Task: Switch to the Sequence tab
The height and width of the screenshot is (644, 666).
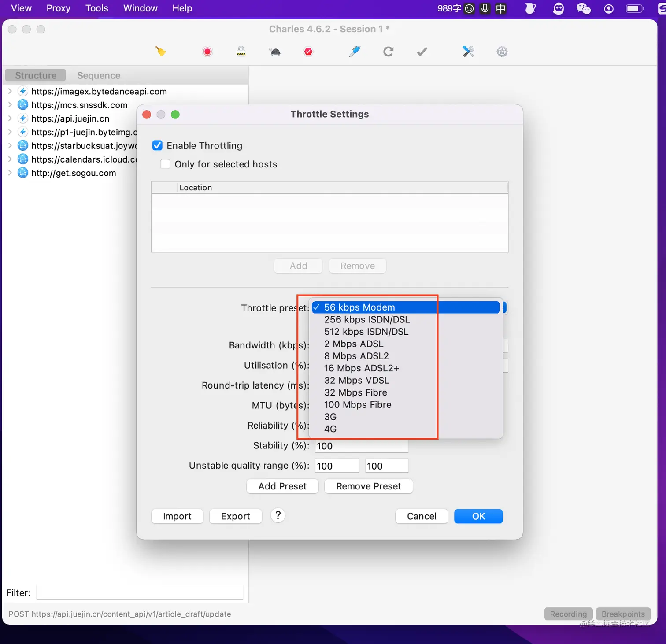Action: pyautogui.click(x=99, y=75)
